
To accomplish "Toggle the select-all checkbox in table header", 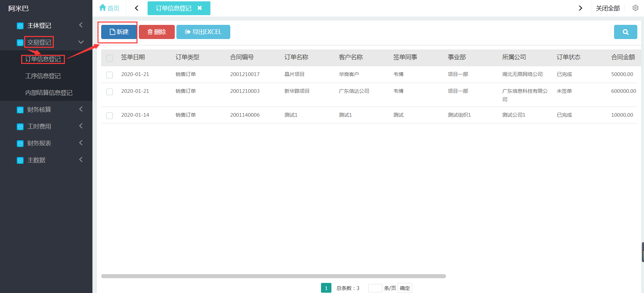I will pos(110,58).
